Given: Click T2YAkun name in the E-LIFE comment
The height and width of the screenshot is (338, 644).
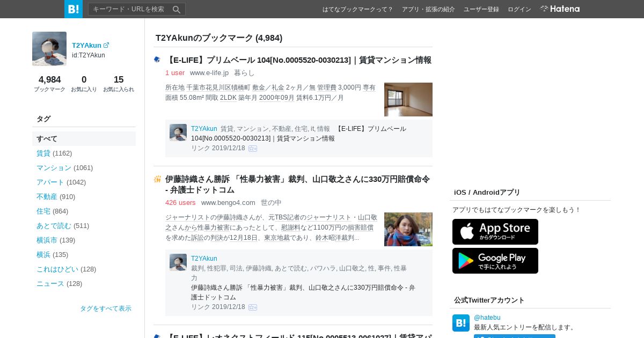Looking at the screenshot, I should tap(204, 129).
